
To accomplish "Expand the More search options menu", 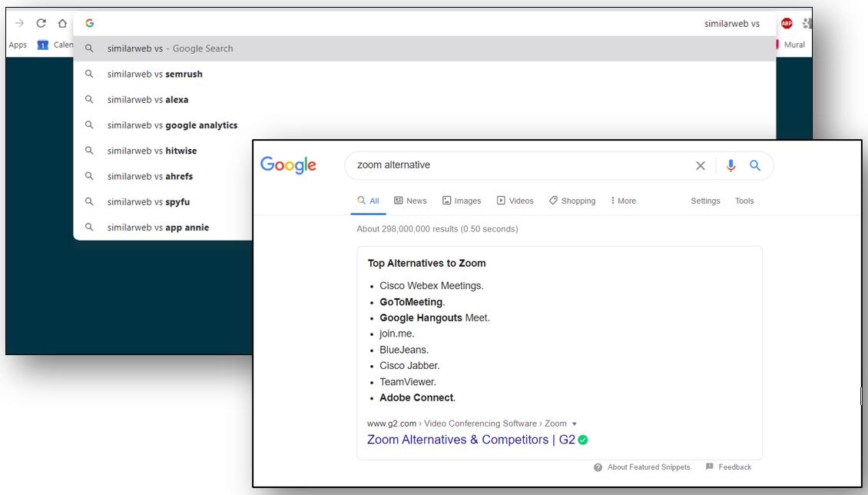I will (623, 201).
